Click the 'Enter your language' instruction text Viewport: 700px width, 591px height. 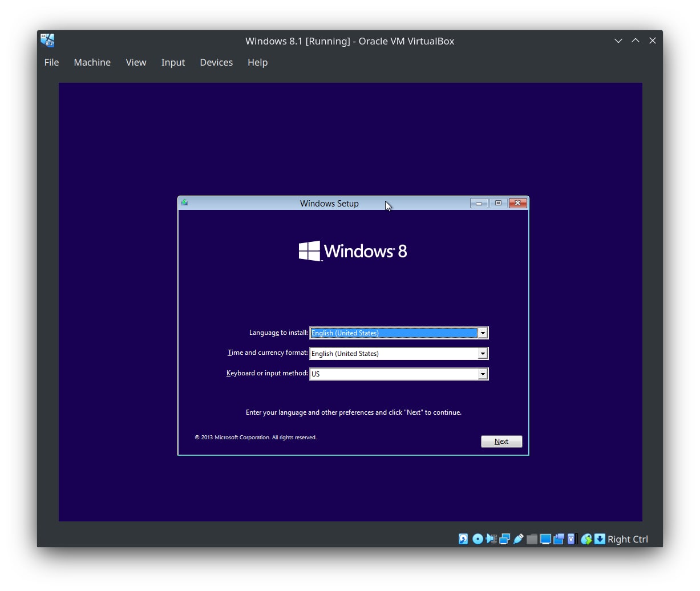(354, 412)
